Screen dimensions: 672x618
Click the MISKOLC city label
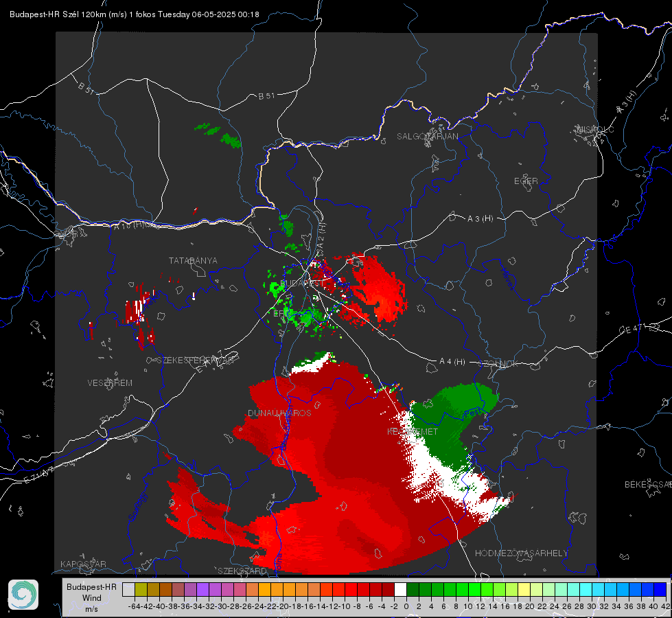pos(595,129)
